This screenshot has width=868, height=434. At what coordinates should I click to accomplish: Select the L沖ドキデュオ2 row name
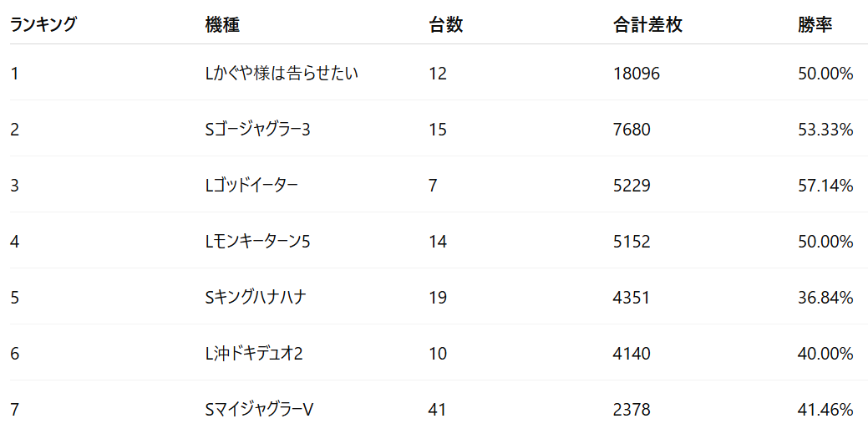tap(254, 354)
